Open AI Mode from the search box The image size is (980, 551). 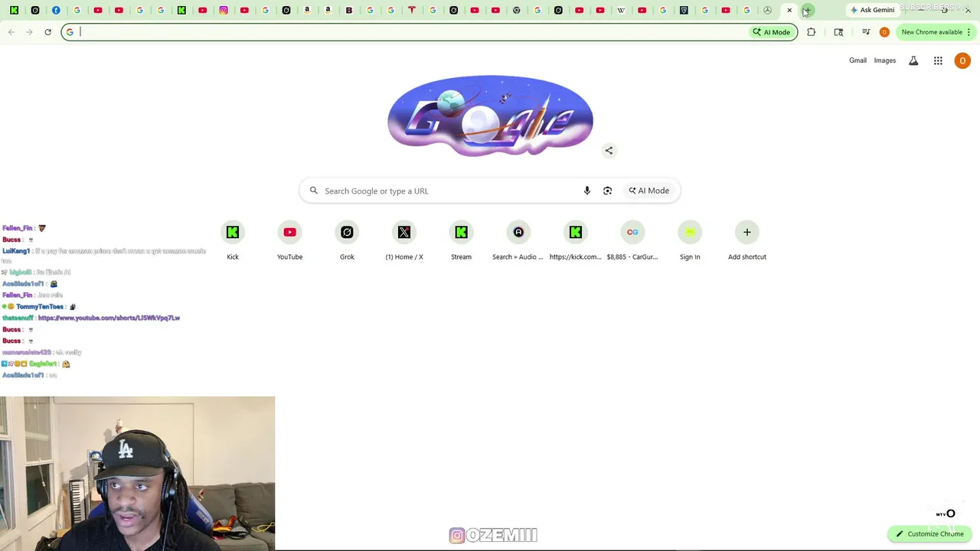tap(648, 191)
